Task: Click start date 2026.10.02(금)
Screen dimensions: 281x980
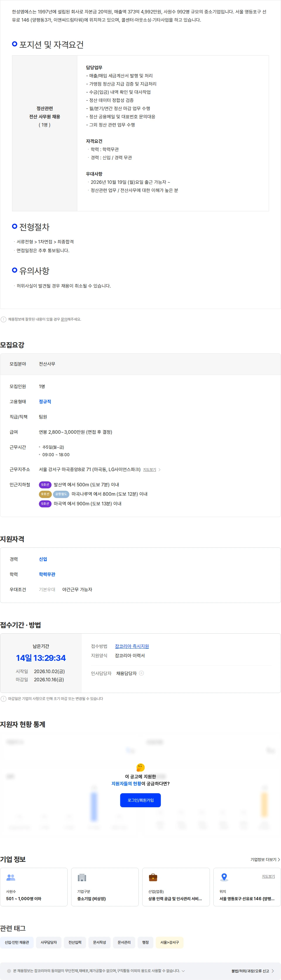Action: (x=49, y=671)
